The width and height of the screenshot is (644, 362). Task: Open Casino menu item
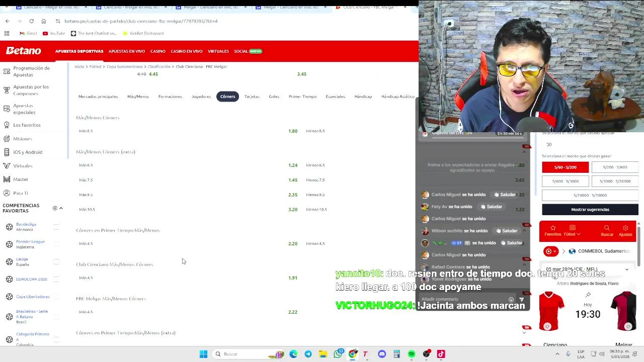click(x=157, y=51)
